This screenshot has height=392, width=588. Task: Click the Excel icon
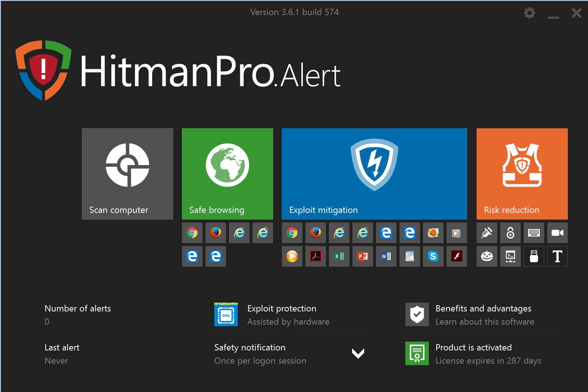pos(339,256)
